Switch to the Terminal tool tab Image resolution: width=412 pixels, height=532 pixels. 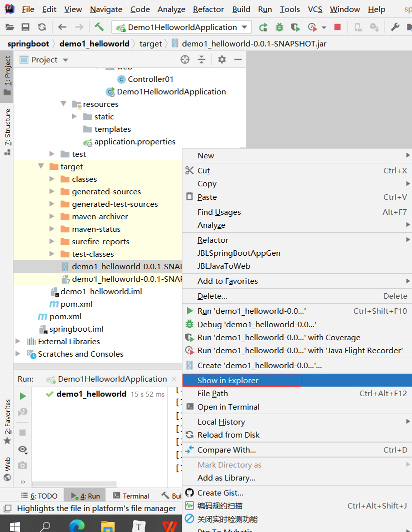point(131,496)
